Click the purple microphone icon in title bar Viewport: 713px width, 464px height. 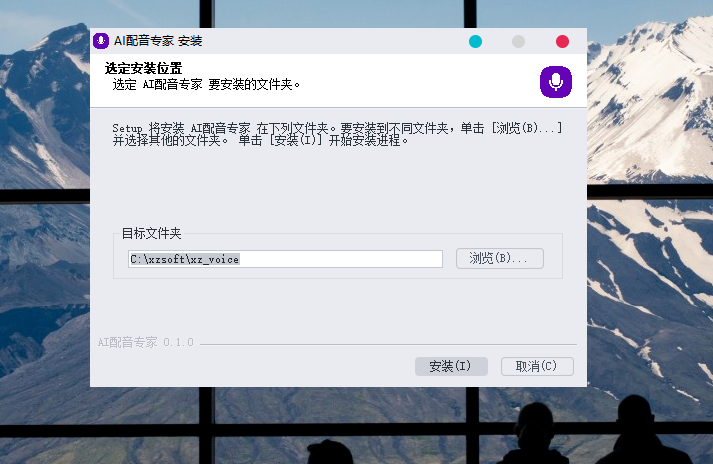(101, 41)
